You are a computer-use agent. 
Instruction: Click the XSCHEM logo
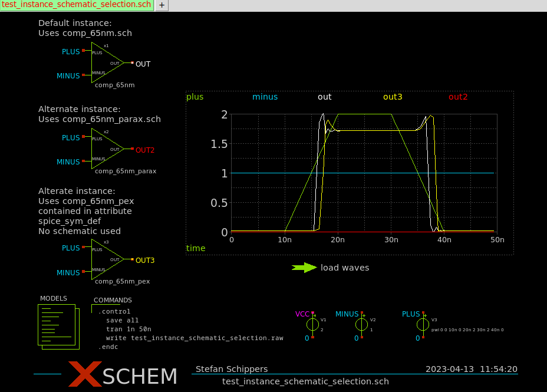123,375
